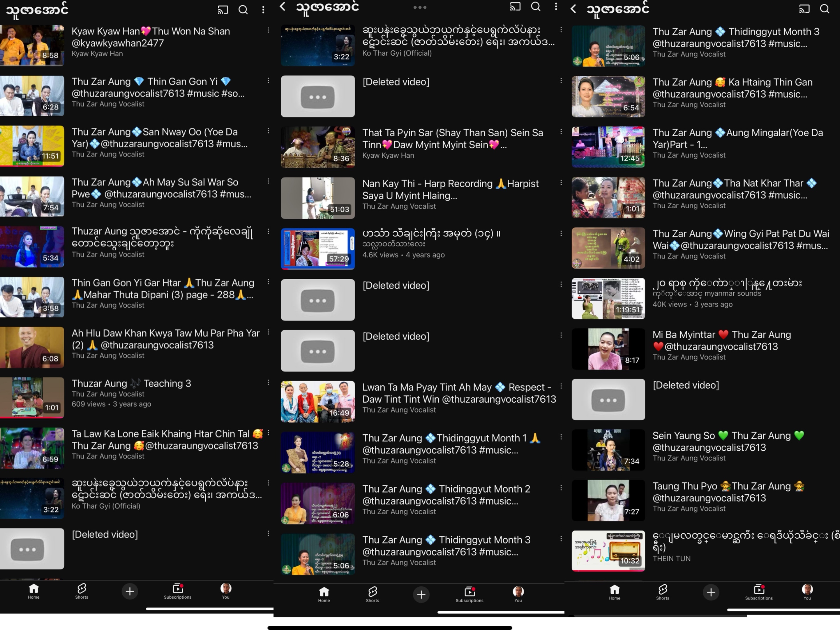The image size is (840, 630).
Task: Open search in the middle panel header
Action: 535,6
